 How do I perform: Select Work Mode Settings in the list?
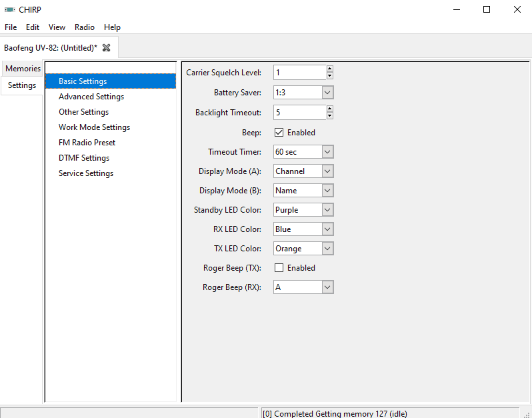111,127
